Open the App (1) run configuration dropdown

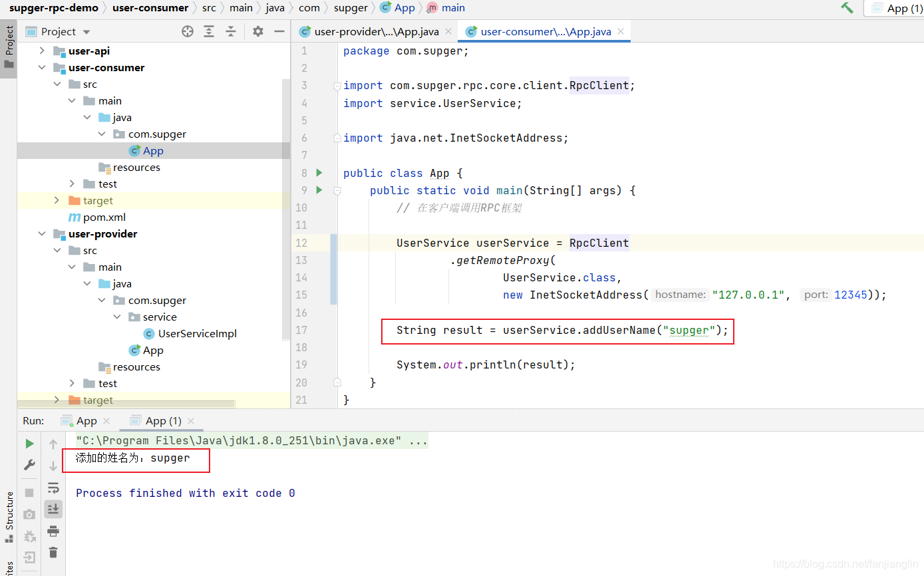(x=897, y=8)
